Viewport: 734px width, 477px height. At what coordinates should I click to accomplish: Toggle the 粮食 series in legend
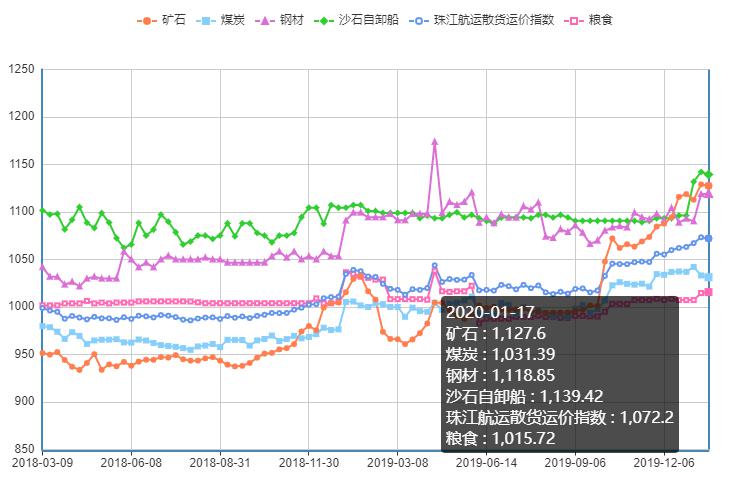(588, 20)
